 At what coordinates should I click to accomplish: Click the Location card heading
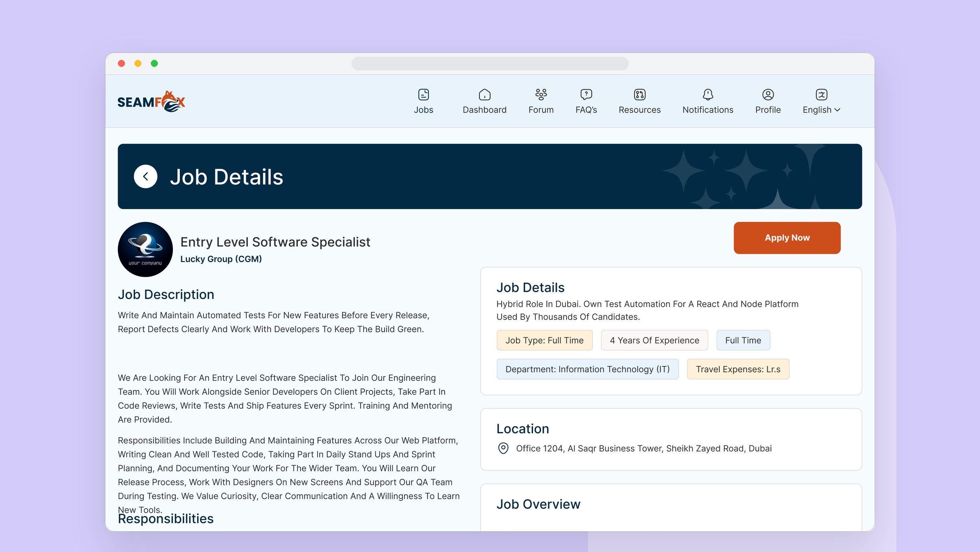coord(522,429)
